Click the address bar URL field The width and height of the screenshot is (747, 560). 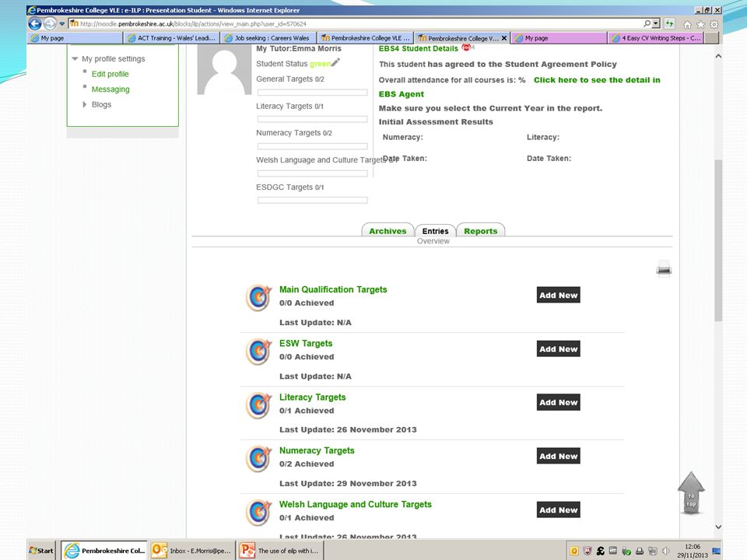355,23
